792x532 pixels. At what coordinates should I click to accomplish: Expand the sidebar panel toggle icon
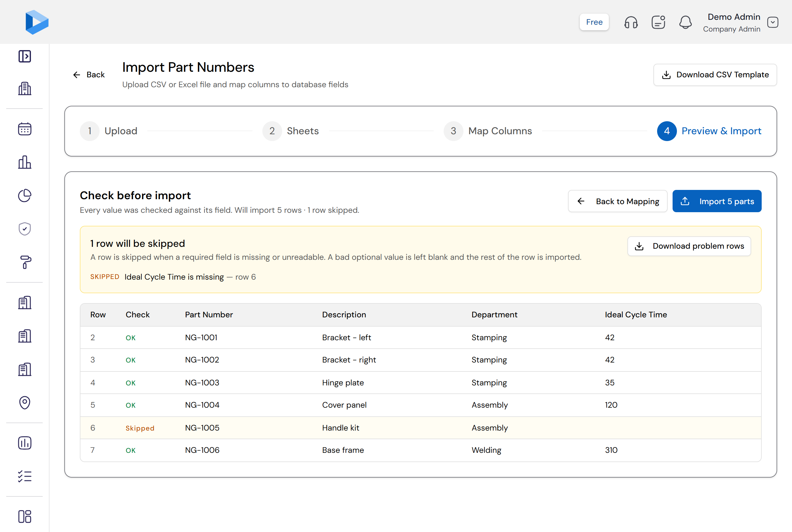(24, 56)
